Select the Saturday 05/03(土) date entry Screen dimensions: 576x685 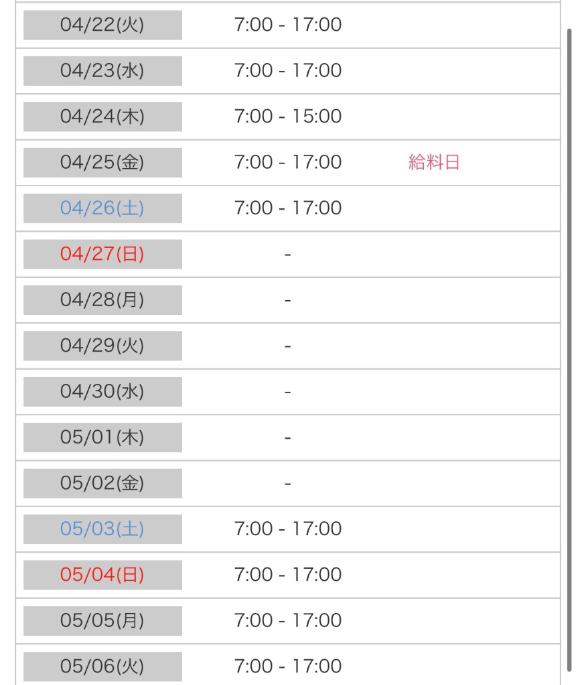click(102, 529)
